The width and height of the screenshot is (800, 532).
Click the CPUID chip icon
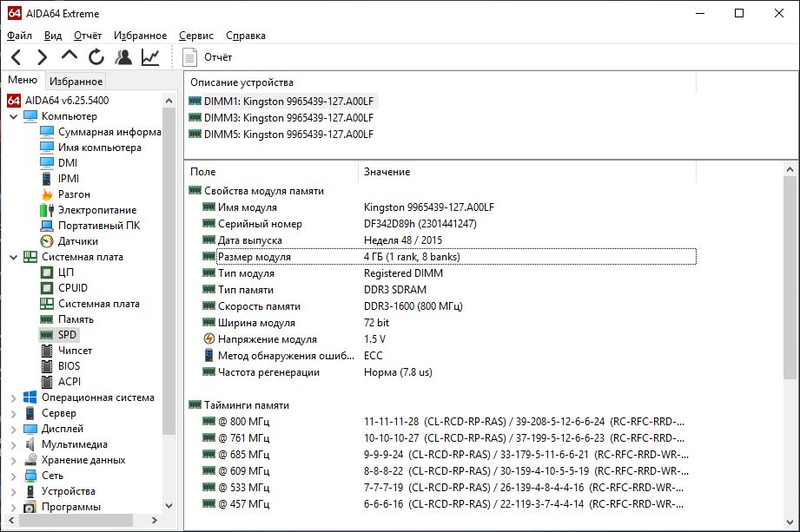pos(47,288)
